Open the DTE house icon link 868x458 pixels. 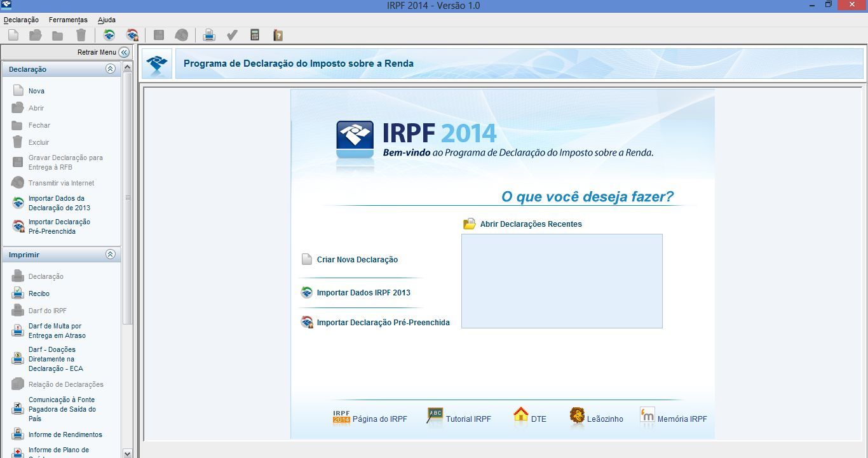click(x=530, y=417)
